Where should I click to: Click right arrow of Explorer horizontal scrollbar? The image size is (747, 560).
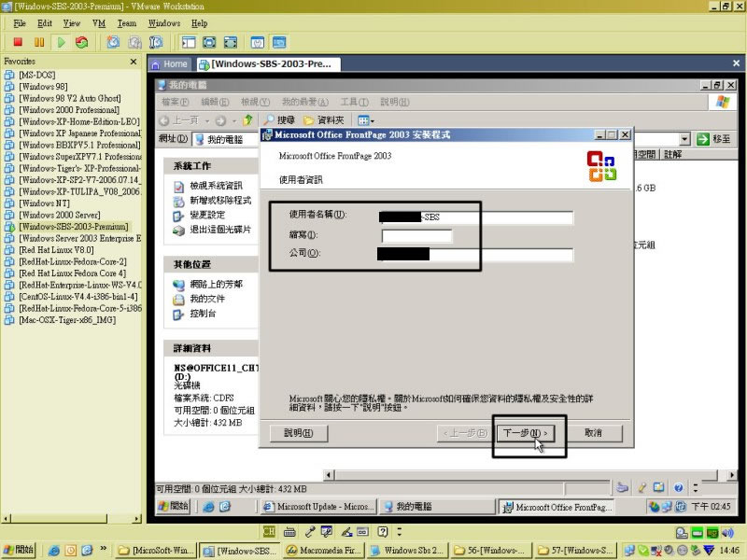coord(732,475)
